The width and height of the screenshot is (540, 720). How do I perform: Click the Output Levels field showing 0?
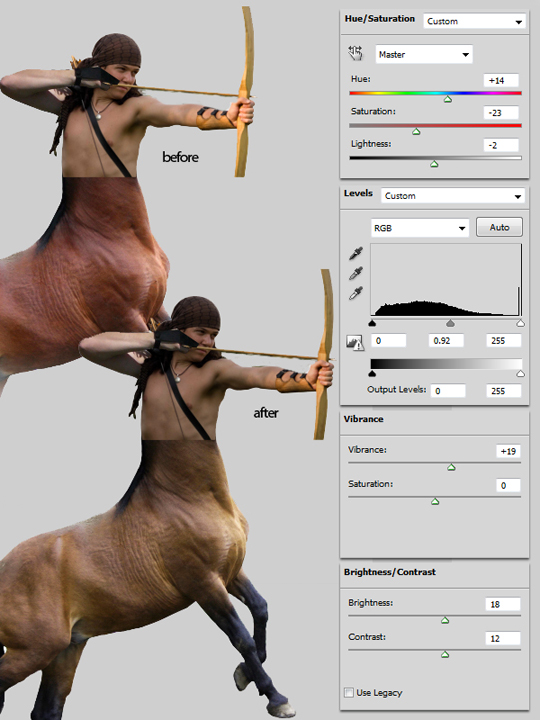click(448, 391)
